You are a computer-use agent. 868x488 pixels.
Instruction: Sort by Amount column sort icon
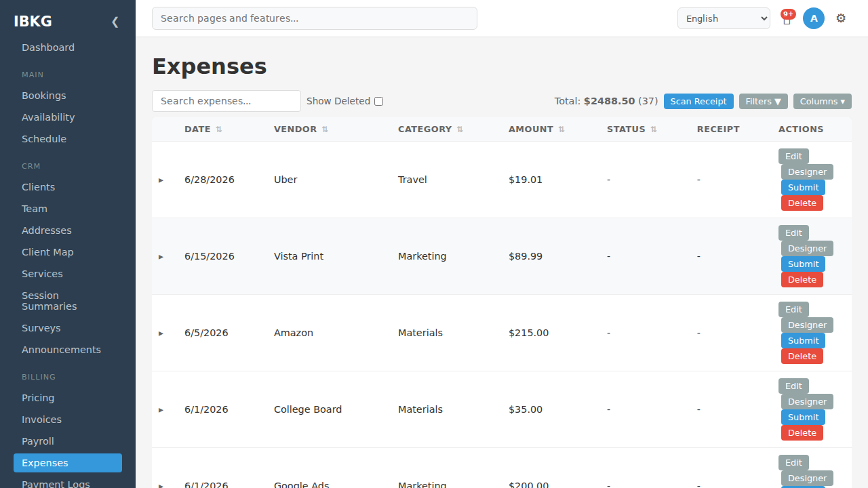561,129
